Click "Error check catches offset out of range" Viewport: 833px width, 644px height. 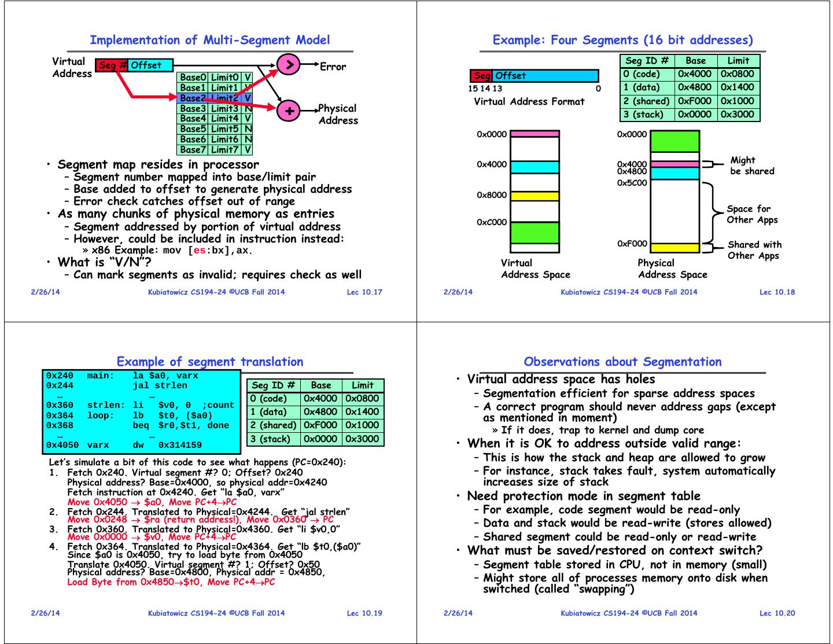184,201
